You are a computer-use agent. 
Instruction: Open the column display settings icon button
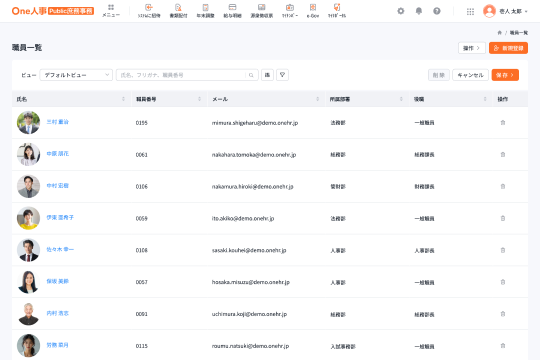point(267,75)
